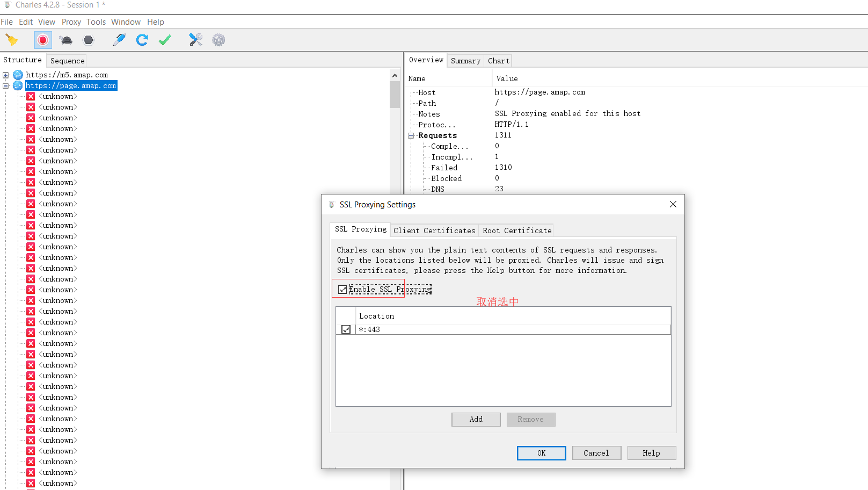
Task: Open the Root Certificate tab
Action: (517, 230)
